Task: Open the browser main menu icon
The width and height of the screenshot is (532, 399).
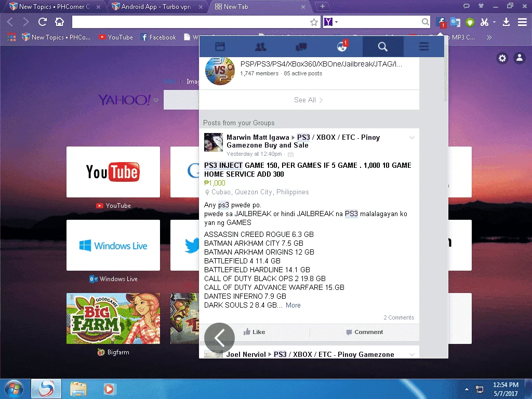Action: 522,22
